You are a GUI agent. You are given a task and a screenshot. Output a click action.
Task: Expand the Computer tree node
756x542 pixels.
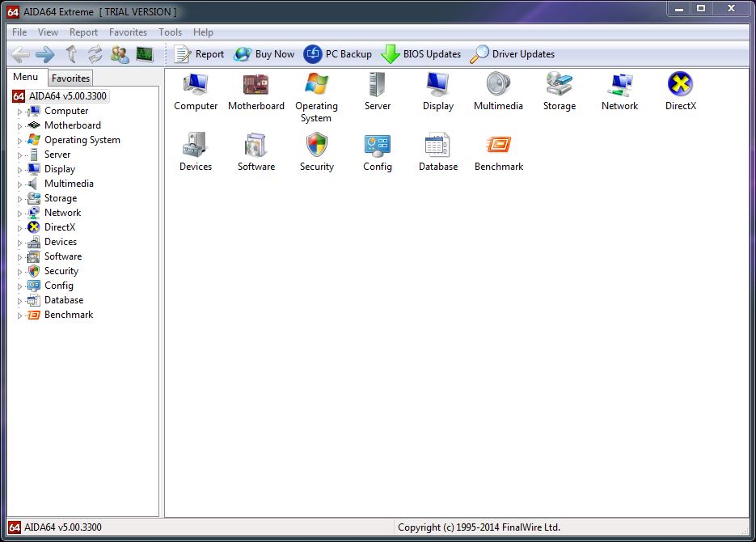pyautogui.click(x=19, y=112)
